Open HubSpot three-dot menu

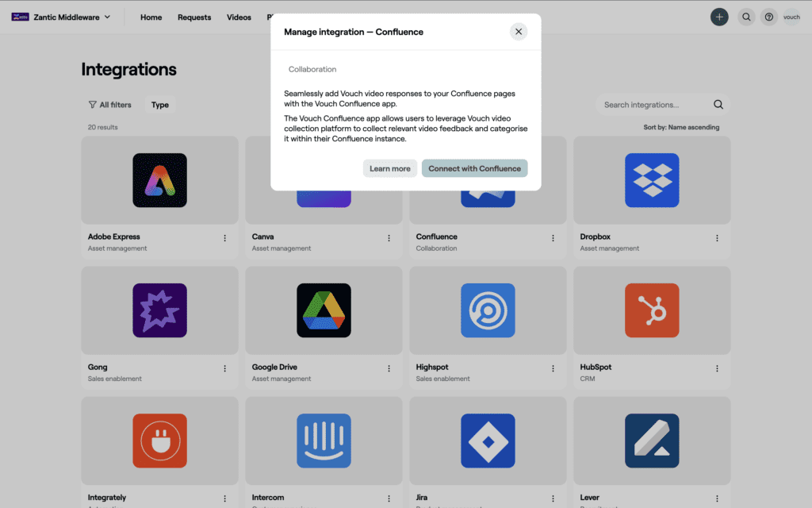point(717,368)
